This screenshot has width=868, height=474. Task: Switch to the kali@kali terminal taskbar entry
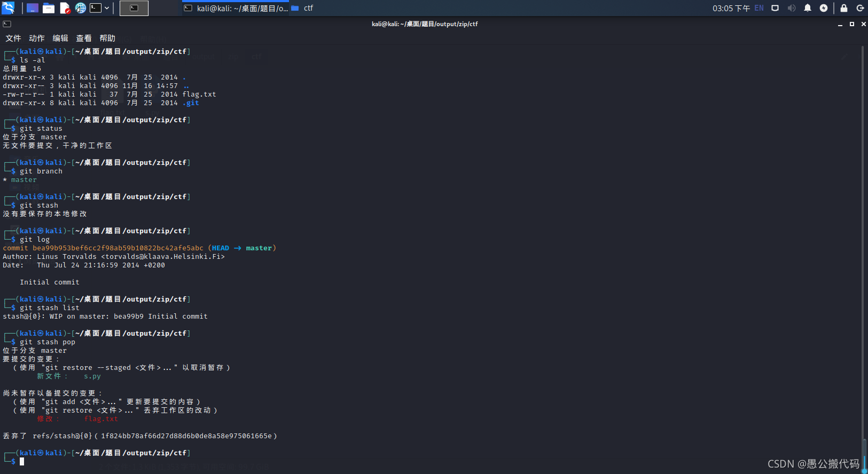point(236,8)
